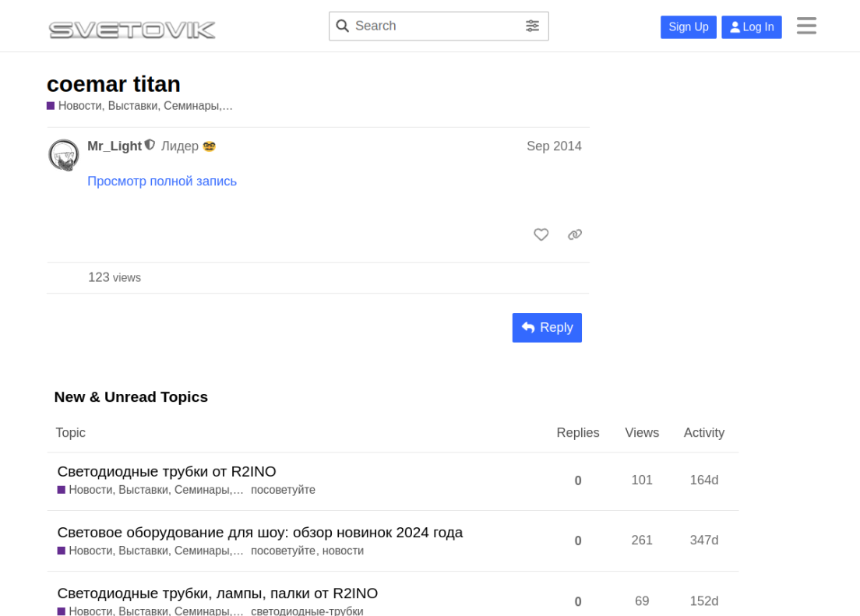Click the 101 views cell
This screenshot has height=616, width=860.
[642, 480]
